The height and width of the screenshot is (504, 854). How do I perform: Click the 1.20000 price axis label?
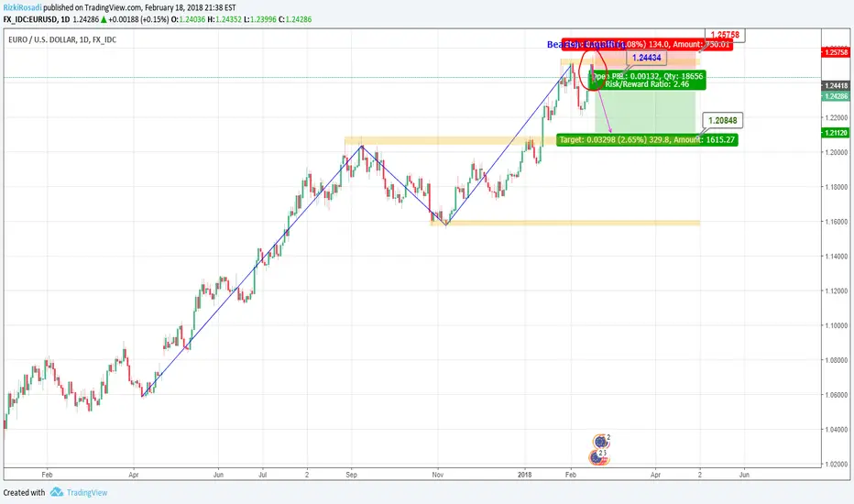click(838, 152)
